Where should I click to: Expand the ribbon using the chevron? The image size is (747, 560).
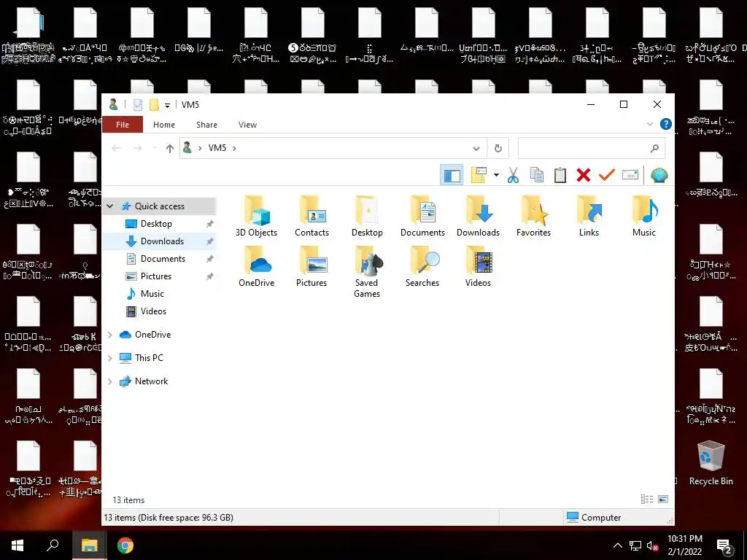[650, 124]
